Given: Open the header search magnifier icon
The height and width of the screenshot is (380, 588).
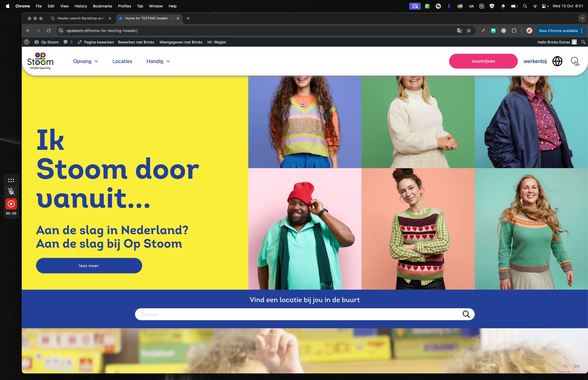Looking at the screenshot, I should pyautogui.click(x=574, y=61).
